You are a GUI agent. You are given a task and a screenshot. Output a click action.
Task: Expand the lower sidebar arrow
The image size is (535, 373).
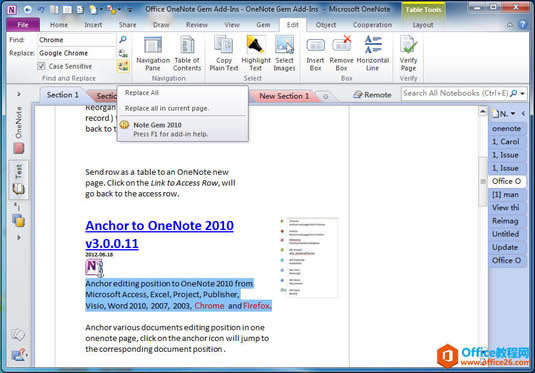(19, 238)
